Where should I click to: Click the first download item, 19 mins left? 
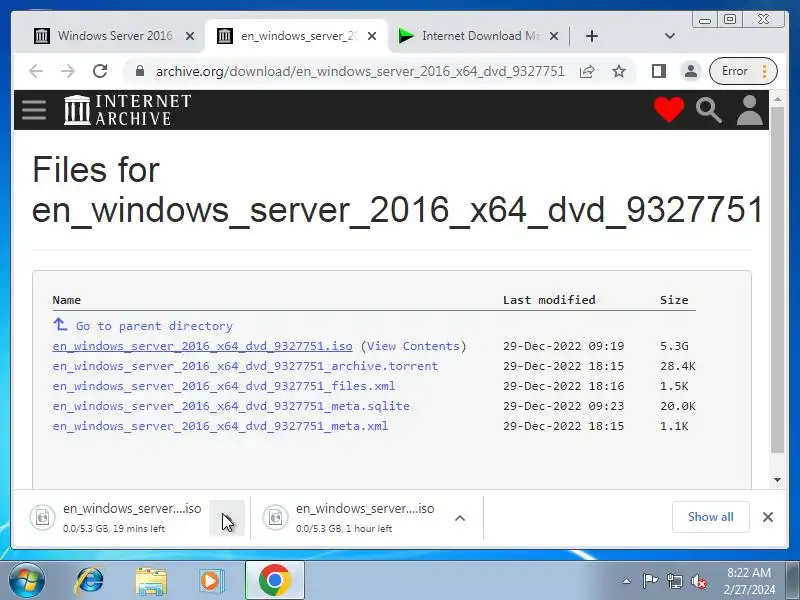(x=117, y=517)
